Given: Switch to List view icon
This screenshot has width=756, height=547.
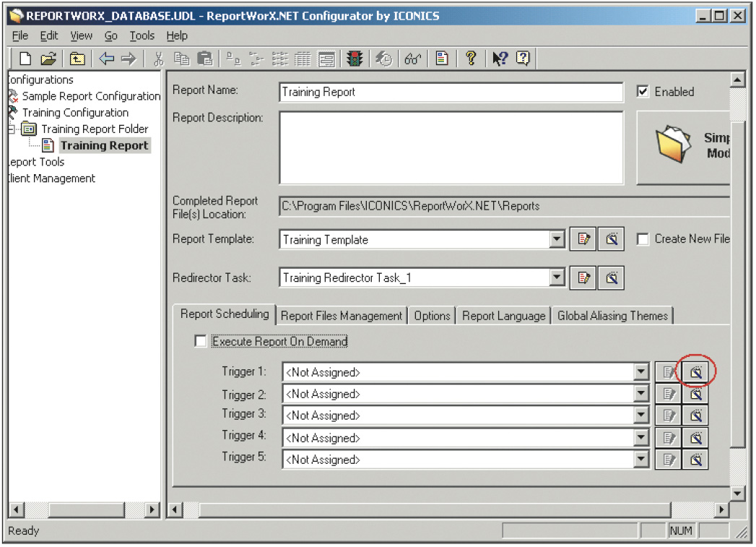Looking at the screenshot, I should (279, 59).
